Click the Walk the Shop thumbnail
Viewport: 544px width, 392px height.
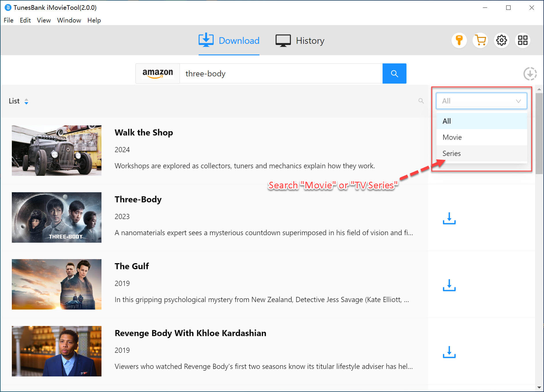[57, 150]
